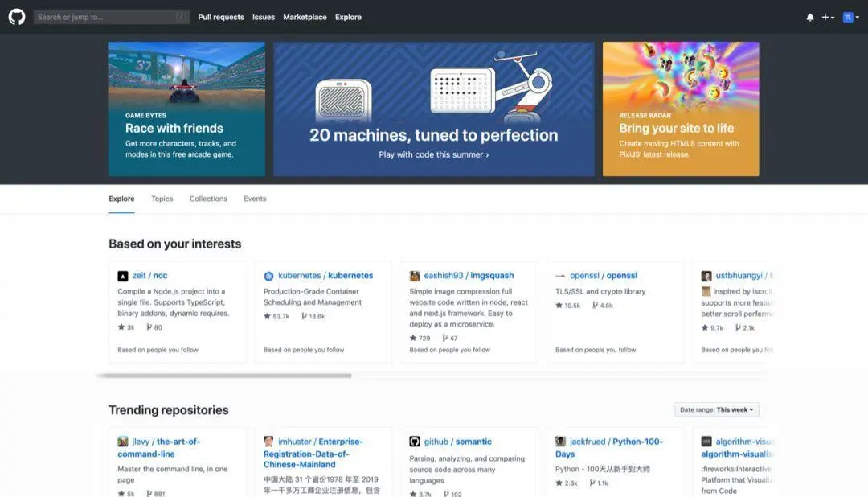This screenshot has height=497, width=868.
Task: Open imhuster Enterprise-Registration-Data repository
Action: 313,453
